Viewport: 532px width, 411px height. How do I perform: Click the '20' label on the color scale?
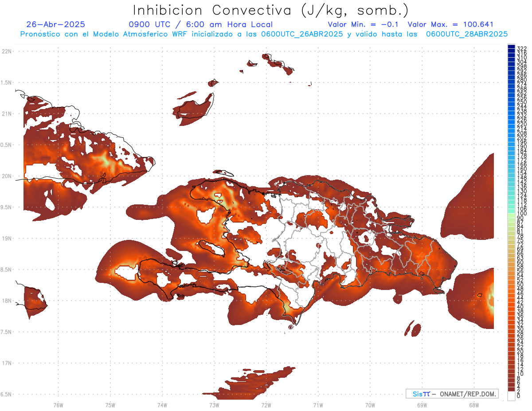[520, 352]
